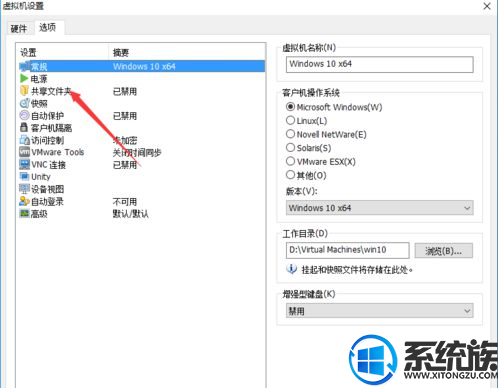This screenshot has height=388, width=498.
Task: Click 已禁用 summary of VNC 连接 row
Action: (x=125, y=165)
